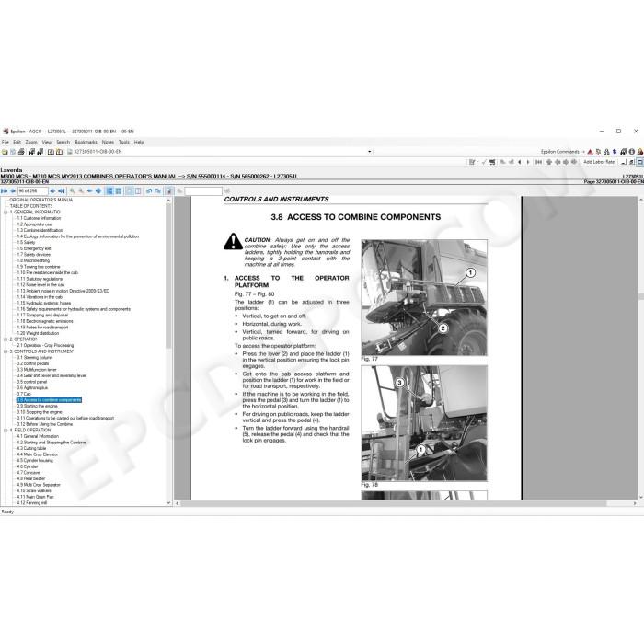Collapse the 1 GENERAL INFORMATION tree node
Viewport: 644px width, 644px height.
(x=6, y=213)
